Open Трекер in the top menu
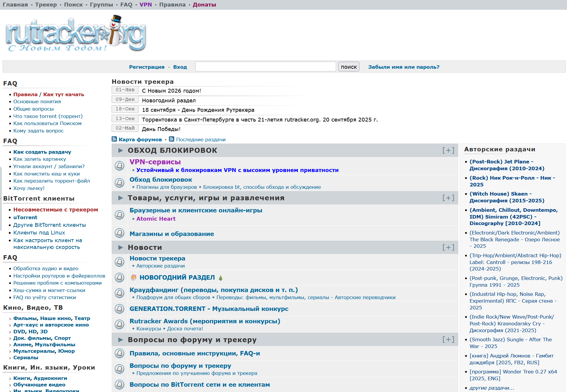The width and height of the screenshot is (567, 392). click(x=46, y=5)
